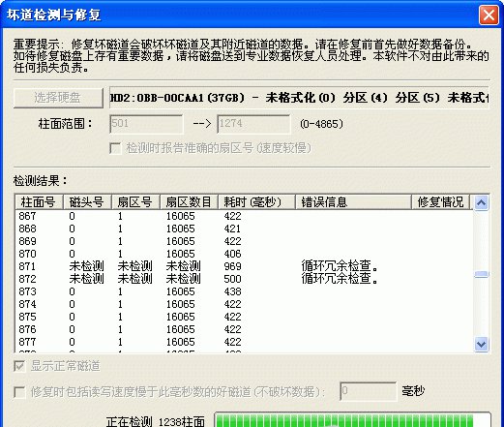504x427 pixels.
Task: Click 循环冗余检查 error in row 872
Action: click(340, 279)
